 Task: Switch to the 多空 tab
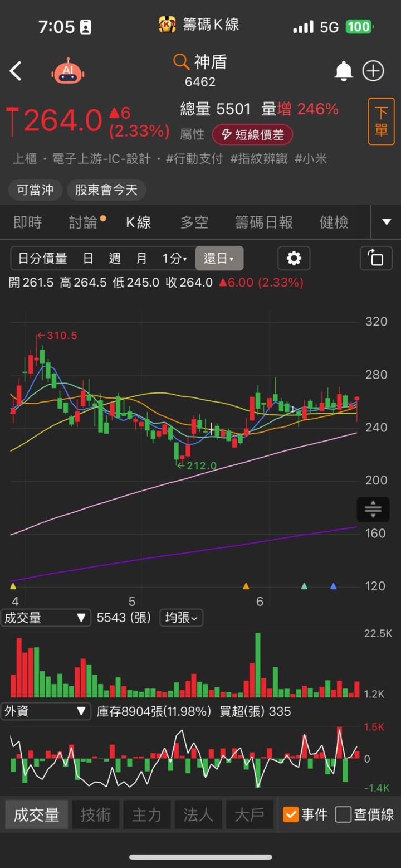click(x=194, y=222)
